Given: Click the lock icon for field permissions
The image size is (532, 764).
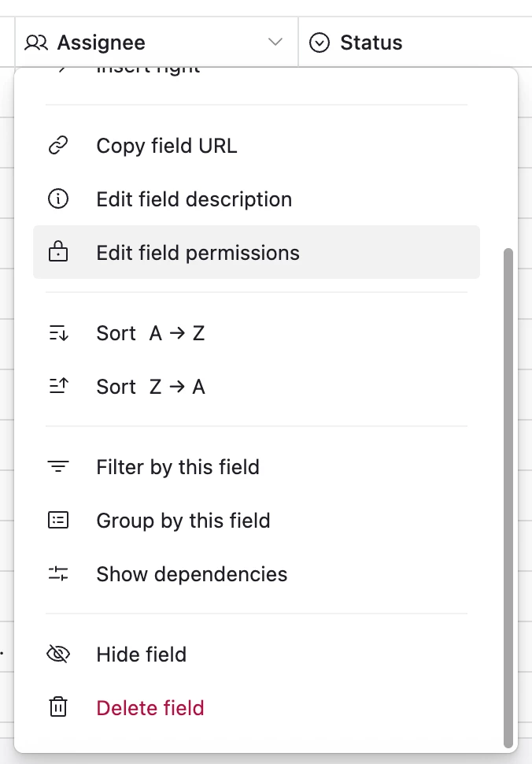Looking at the screenshot, I should (58, 253).
